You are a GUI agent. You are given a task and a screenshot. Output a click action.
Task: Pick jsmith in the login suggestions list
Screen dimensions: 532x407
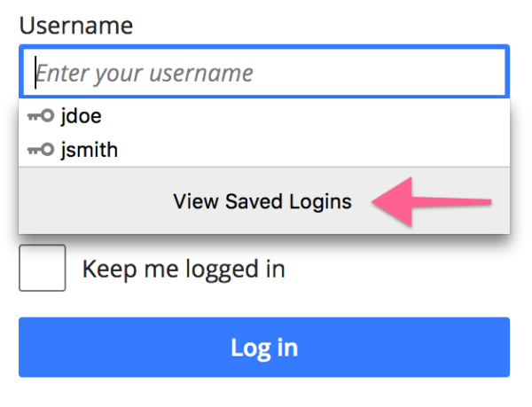coord(89,151)
